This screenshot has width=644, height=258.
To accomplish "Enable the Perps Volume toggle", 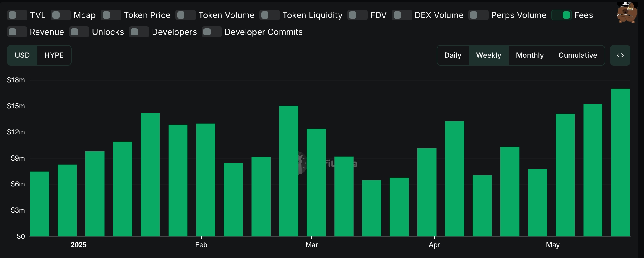I will tap(478, 15).
